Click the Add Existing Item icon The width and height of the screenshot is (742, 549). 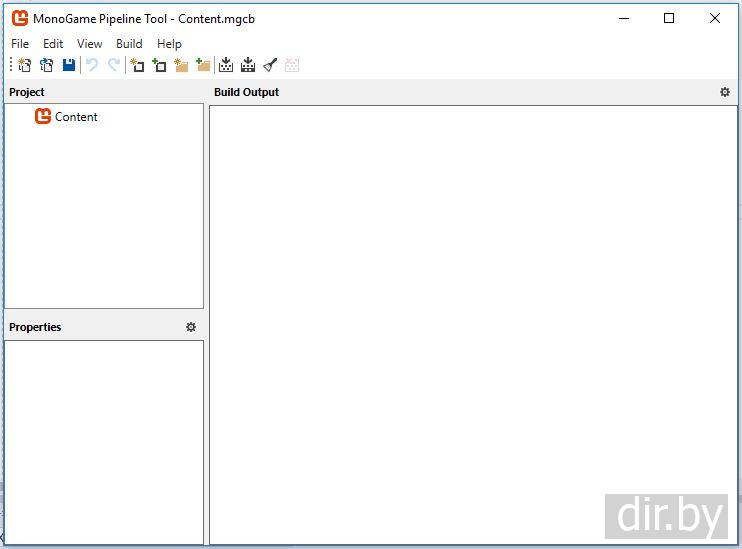159,65
